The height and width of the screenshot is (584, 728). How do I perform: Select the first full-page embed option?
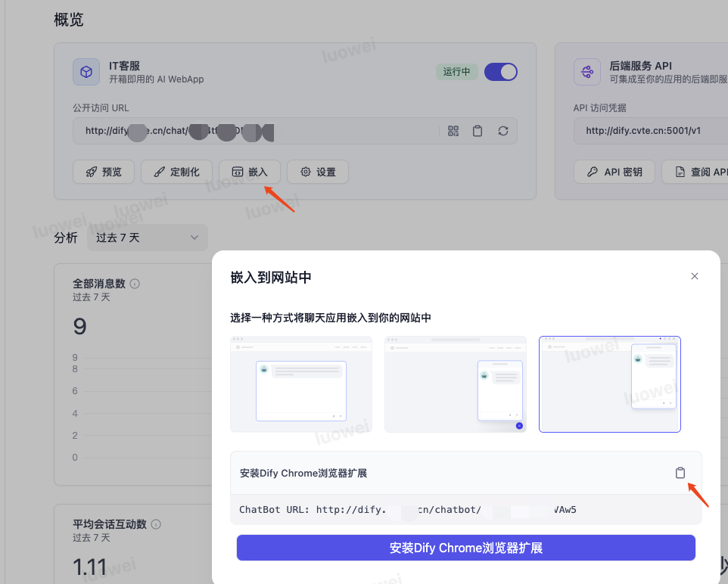301,384
